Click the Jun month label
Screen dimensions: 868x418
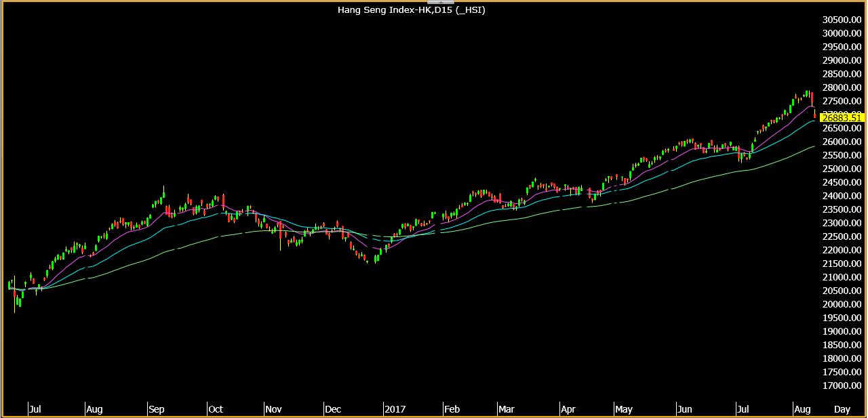[685, 409]
